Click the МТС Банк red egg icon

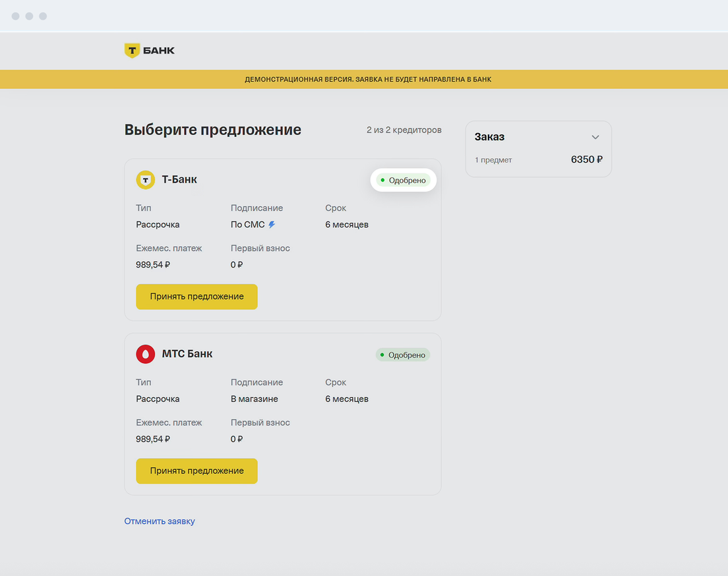145,354
